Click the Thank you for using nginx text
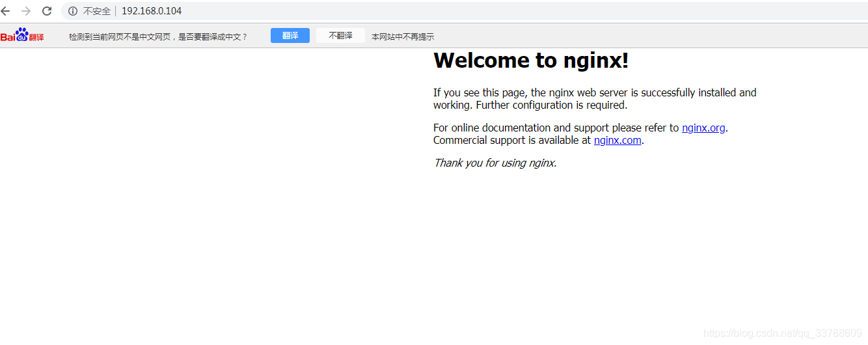868x345 pixels. (x=495, y=163)
